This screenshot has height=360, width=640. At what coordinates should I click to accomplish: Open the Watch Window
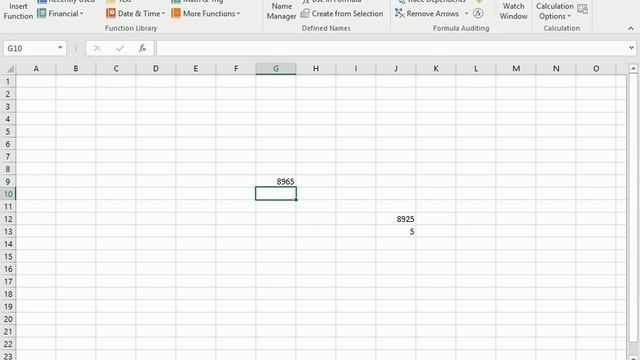(513, 11)
